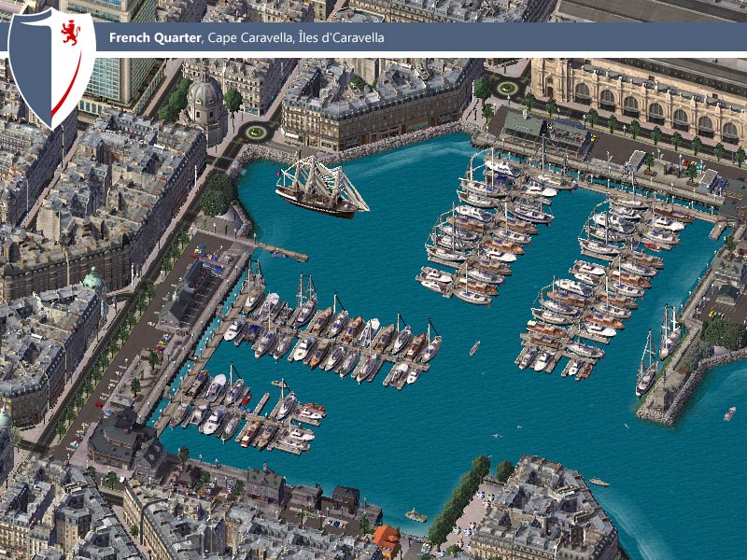Select the three-masted tall ship in harbor
Image resolution: width=747 pixels, height=560 pixels.
(321, 186)
